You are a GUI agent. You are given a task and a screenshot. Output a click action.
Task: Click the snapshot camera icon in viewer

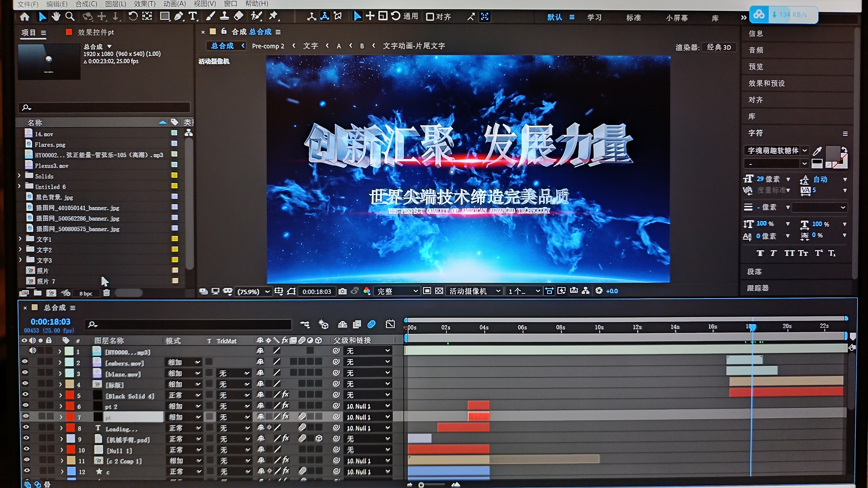coord(342,291)
